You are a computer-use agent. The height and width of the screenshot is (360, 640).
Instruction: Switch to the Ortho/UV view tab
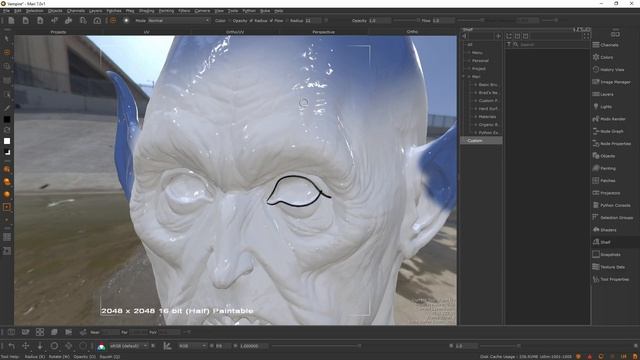point(235,32)
